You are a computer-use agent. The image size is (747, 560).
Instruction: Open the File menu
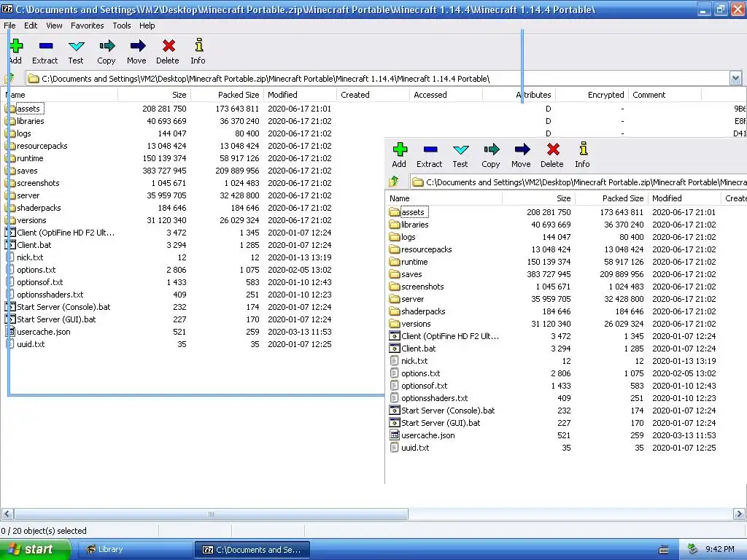coord(9,26)
